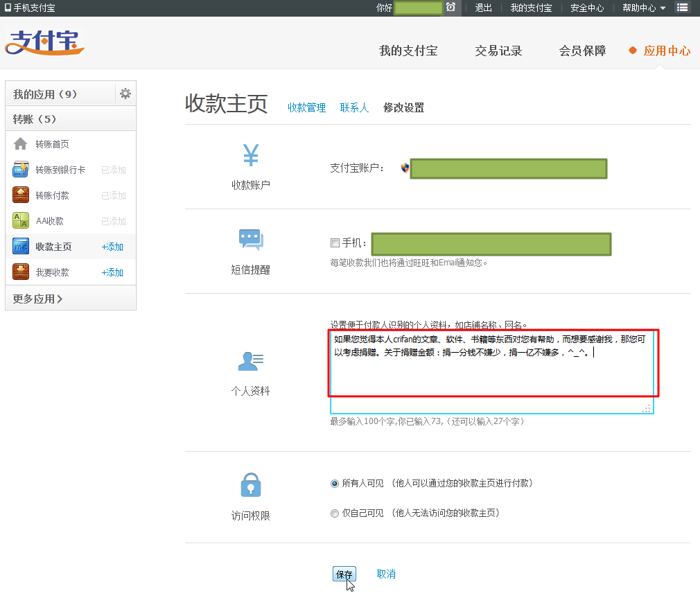Open 交易记录 navigation tab
The image size is (700, 598).
(x=498, y=51)
